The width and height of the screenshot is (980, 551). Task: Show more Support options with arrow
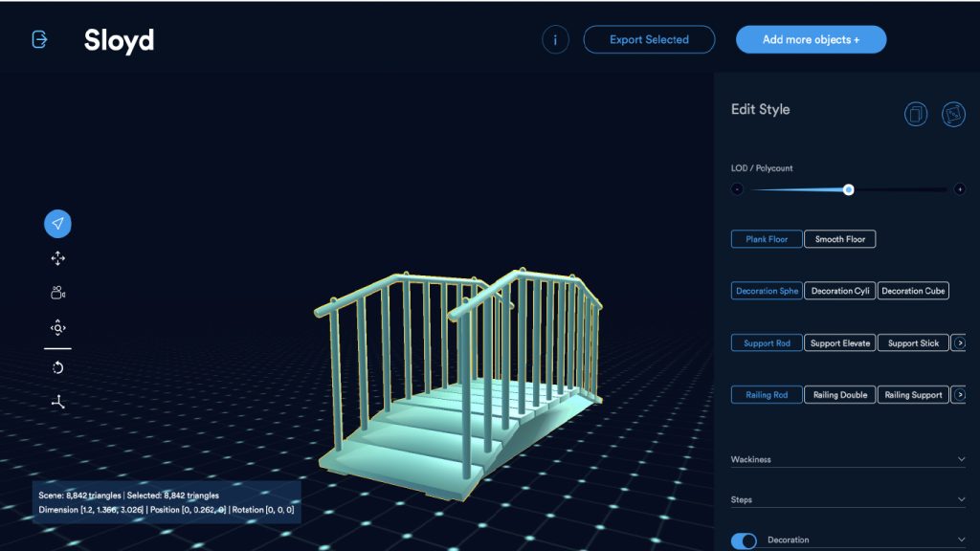[960, 342]
